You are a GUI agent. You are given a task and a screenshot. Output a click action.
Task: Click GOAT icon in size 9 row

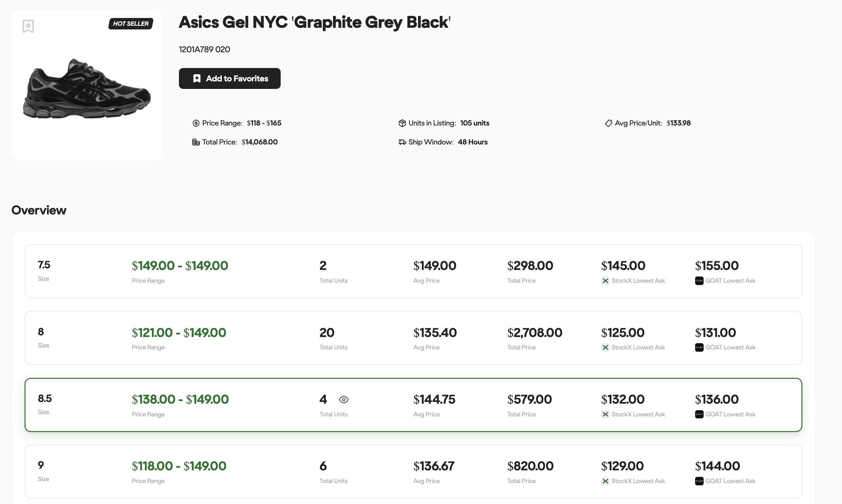(x=699, y=481)
